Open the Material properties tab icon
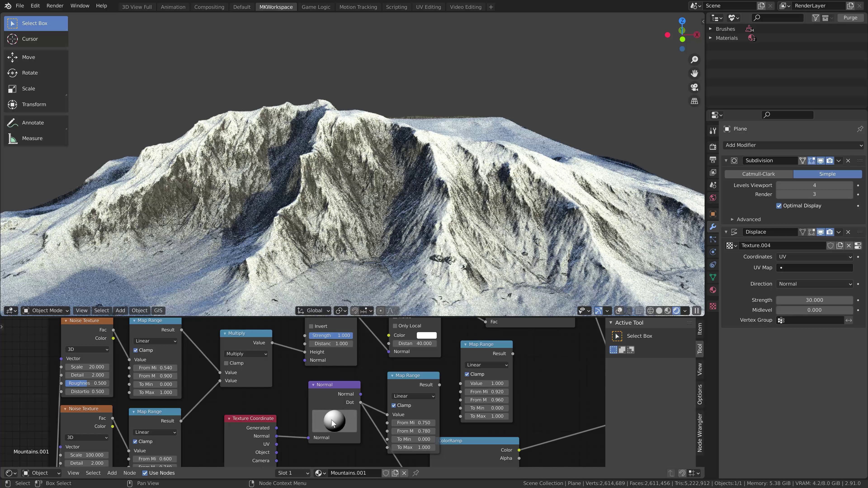 coord(713,290)
